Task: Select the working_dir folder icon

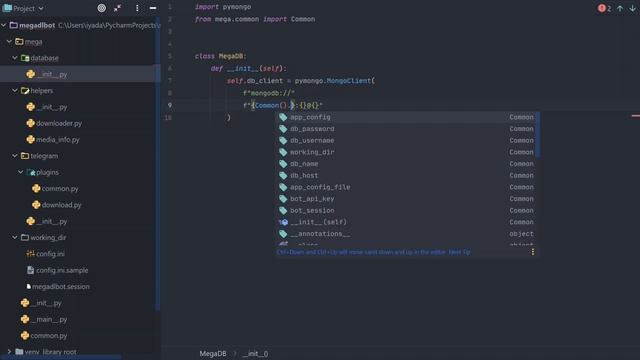Action: tap(25, 238)
